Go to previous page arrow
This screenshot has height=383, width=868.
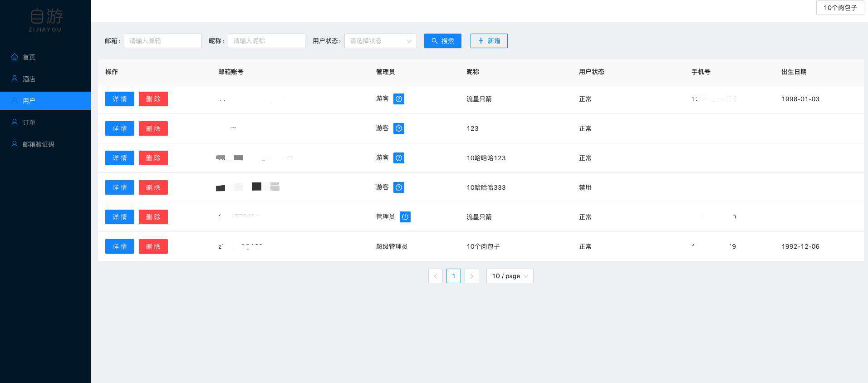pos(436,276)
